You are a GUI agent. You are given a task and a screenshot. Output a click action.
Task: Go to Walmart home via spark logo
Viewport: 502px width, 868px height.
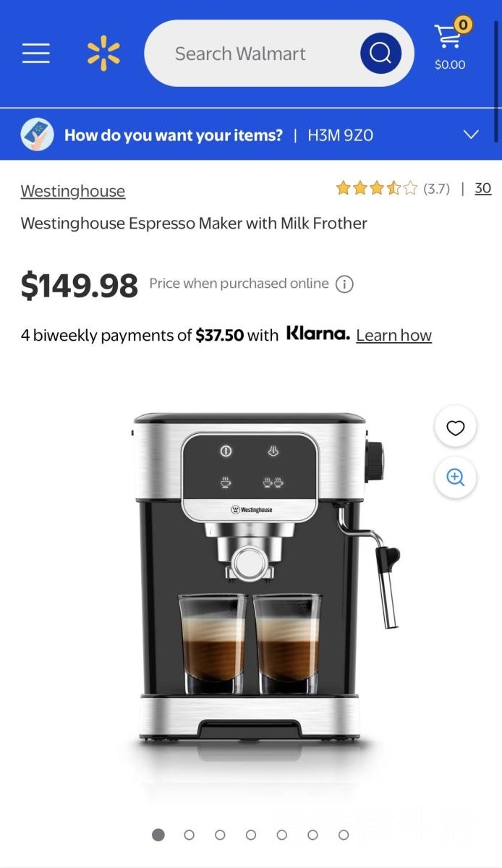tap(103, 54)
